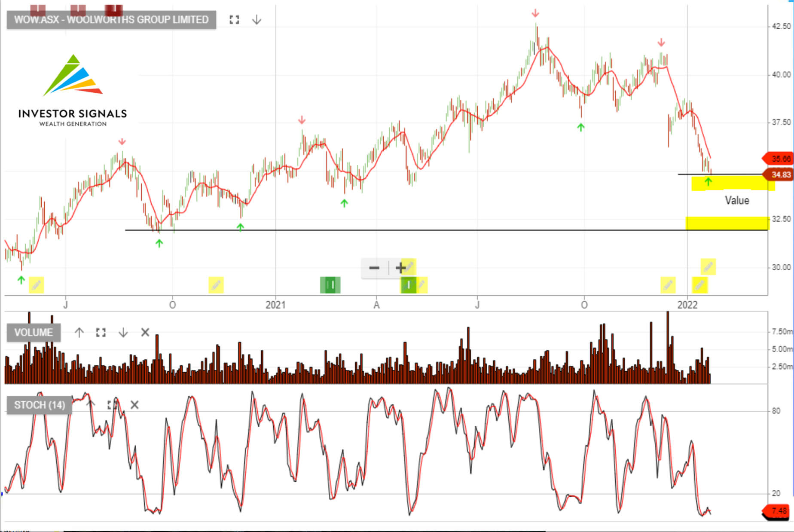Screen dimensions: 794x532
Task: Select the green buy arrow under the October 2021 dip
Action: 581,127
